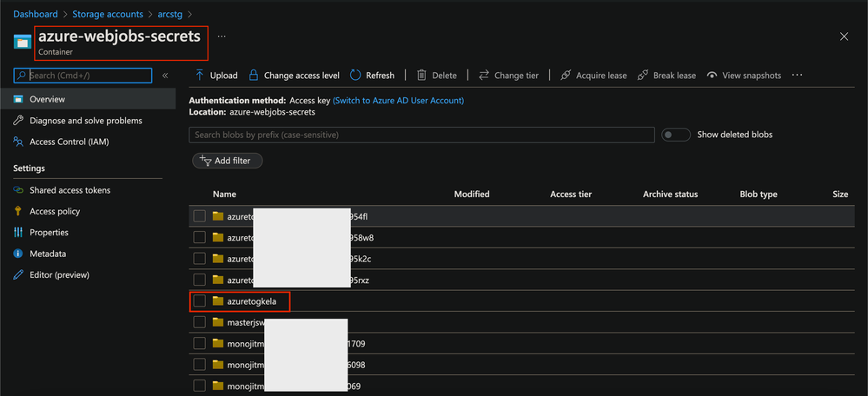Sort by the Blob type column header
868x396 pixels.
tap(759, 195)
